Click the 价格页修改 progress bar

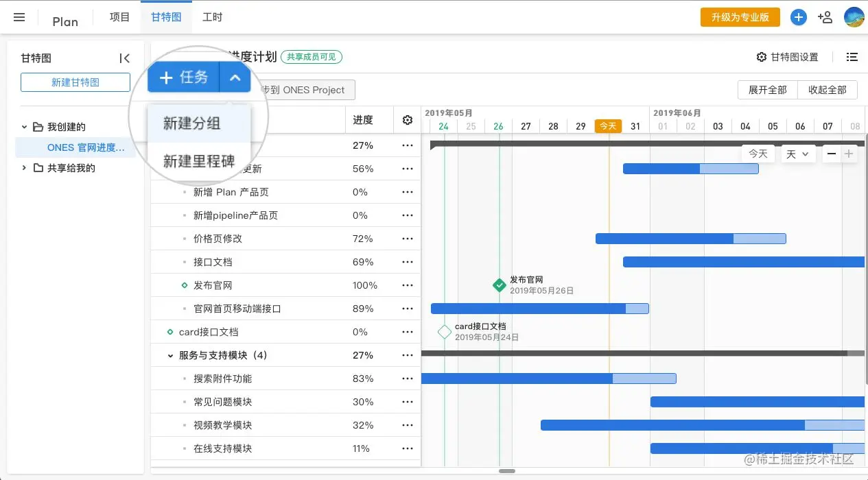tap(690, 239)
